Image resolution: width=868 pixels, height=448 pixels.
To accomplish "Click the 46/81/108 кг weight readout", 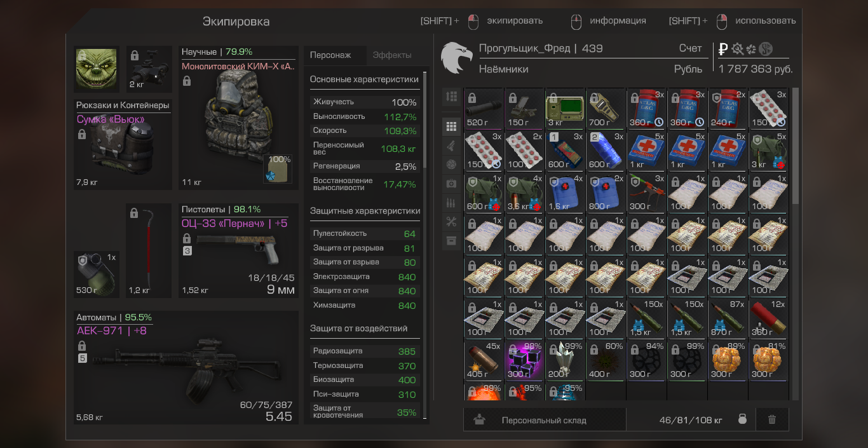I will coord(691,420).
